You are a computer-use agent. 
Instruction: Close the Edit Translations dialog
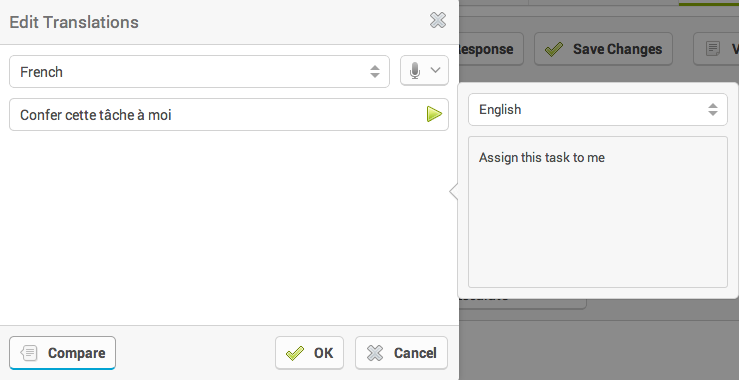pyautogui.click(x=438, y=20)
